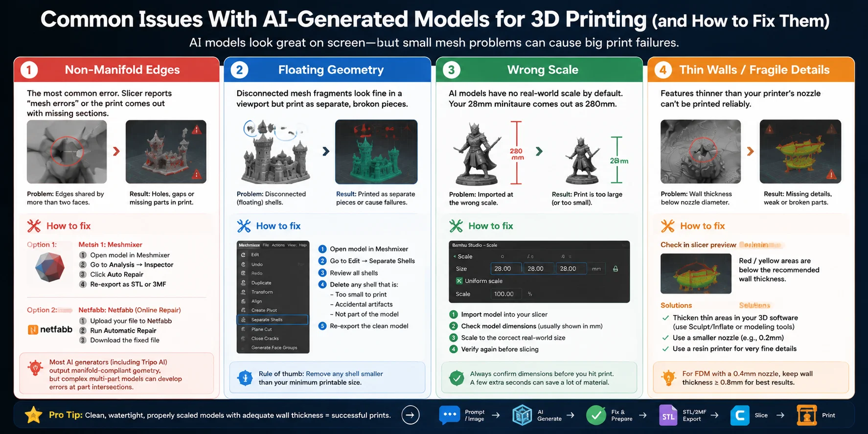The image size is (868, 434).
Task: Click the first Size field showing 28.00
Action: pyautogui.click(x=506, y=269)
